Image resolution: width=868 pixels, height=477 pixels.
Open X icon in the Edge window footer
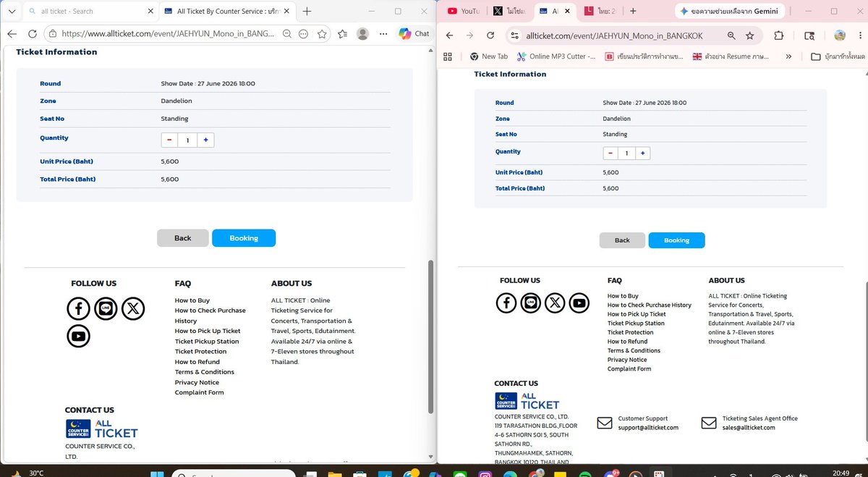133,309
